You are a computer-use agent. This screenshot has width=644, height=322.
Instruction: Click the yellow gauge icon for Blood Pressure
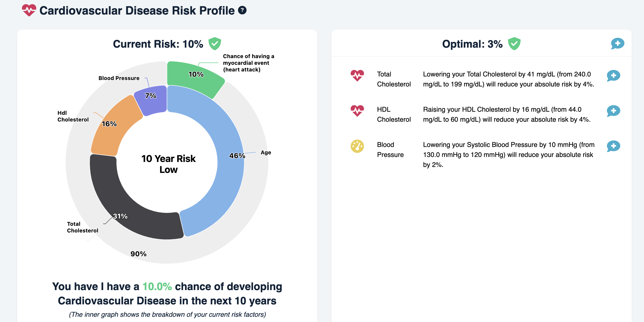[x=357, y=146]
